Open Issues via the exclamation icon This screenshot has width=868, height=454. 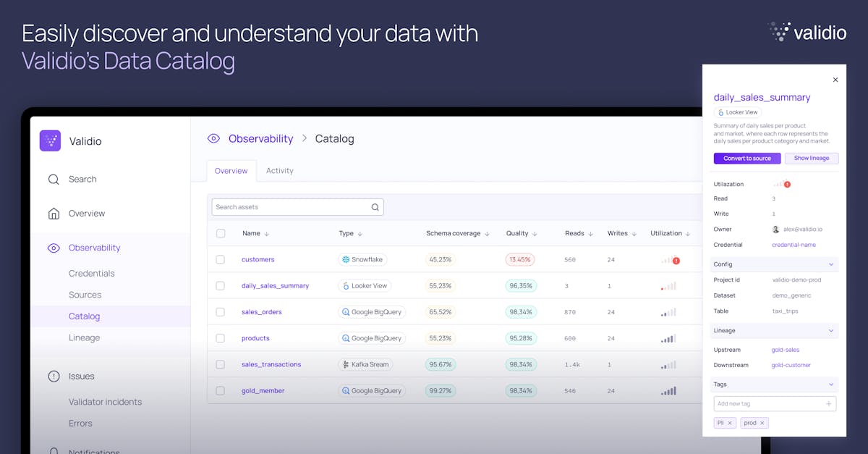point(53,376)
